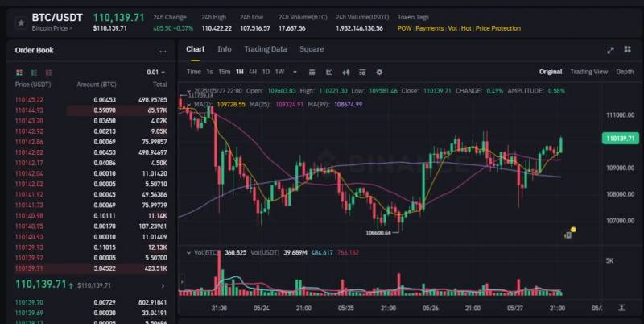This screenshot has height=324, width=644.
Task: Expand more time intervals dropdown after 1W
Action: coord(296,72)
